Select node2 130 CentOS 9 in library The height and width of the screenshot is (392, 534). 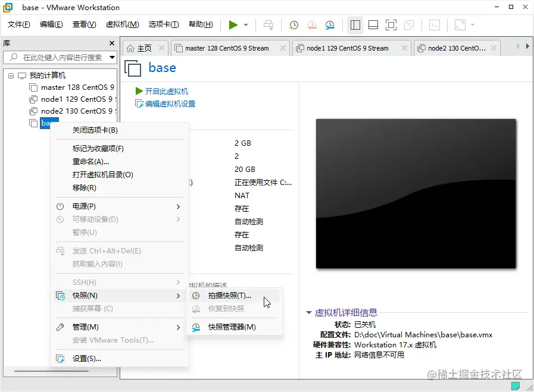point(72,111)
